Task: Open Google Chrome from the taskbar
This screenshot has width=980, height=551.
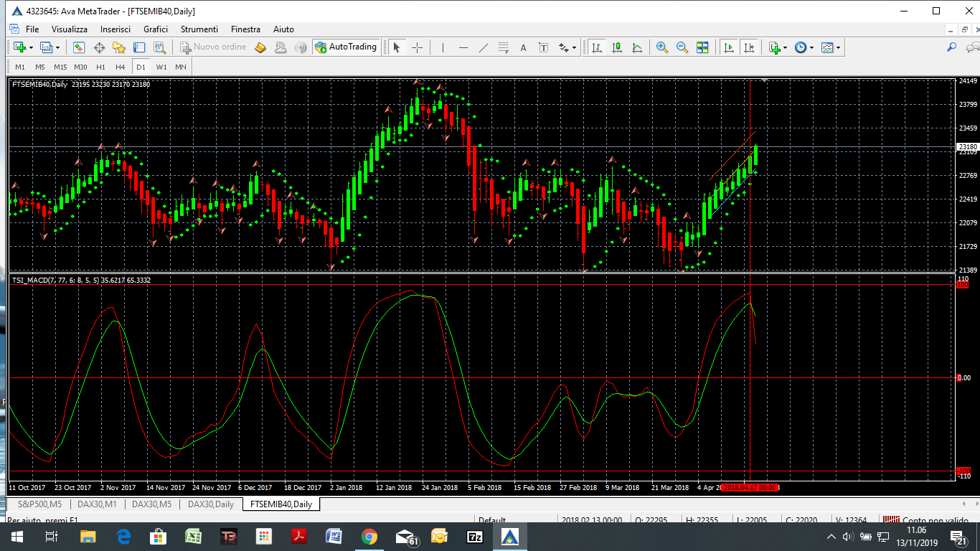Action: [369, 537]
